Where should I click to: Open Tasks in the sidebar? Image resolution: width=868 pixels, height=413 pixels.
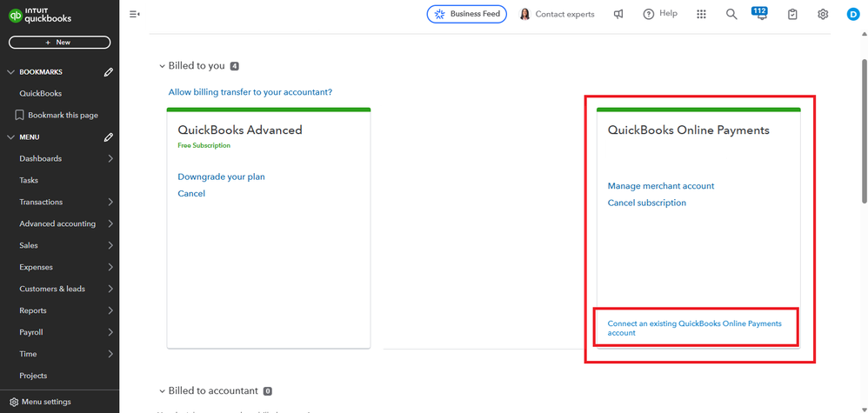coord(29,181)
